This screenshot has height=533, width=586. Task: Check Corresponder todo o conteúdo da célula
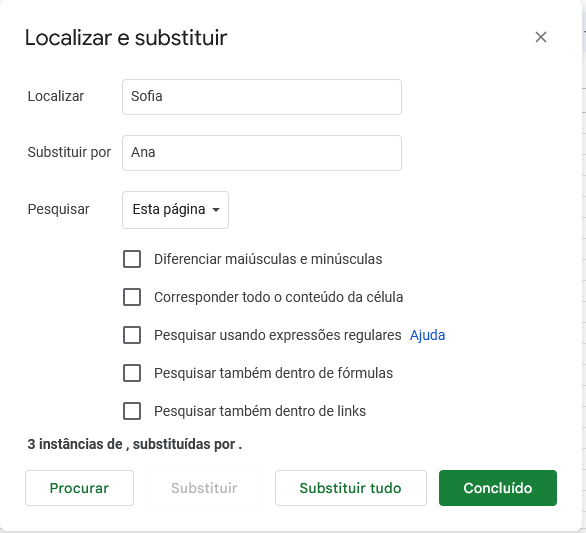(x=132, y=297)
